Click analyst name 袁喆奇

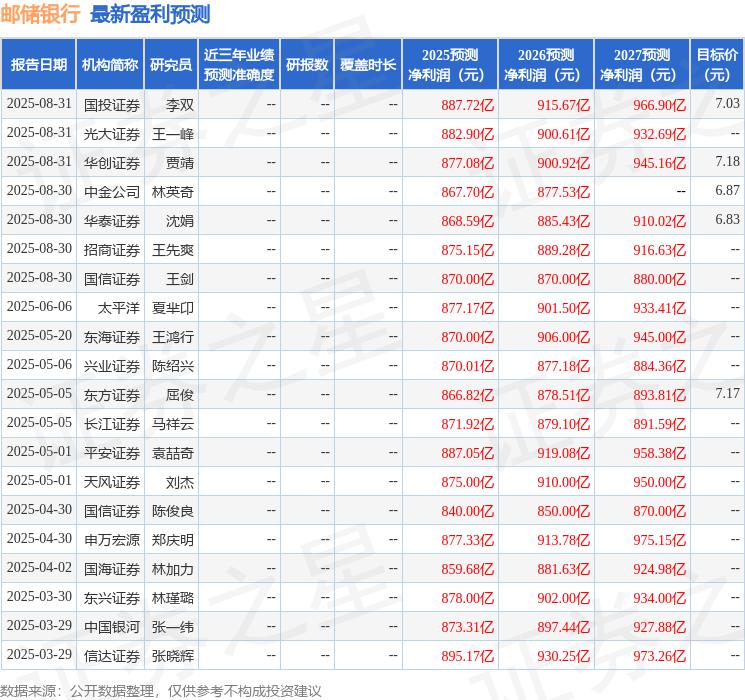(173, 453)
